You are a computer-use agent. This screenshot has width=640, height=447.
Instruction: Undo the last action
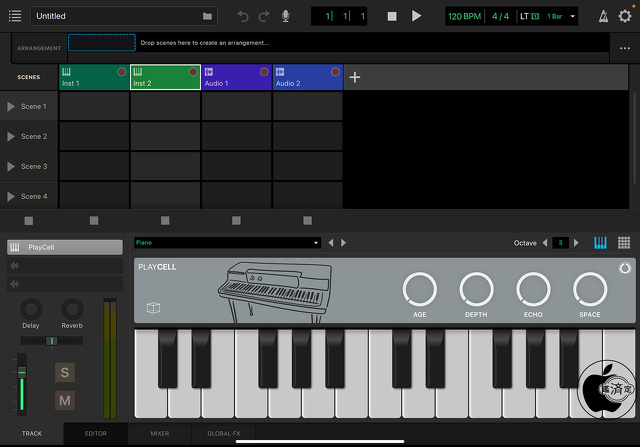point(243,16)
